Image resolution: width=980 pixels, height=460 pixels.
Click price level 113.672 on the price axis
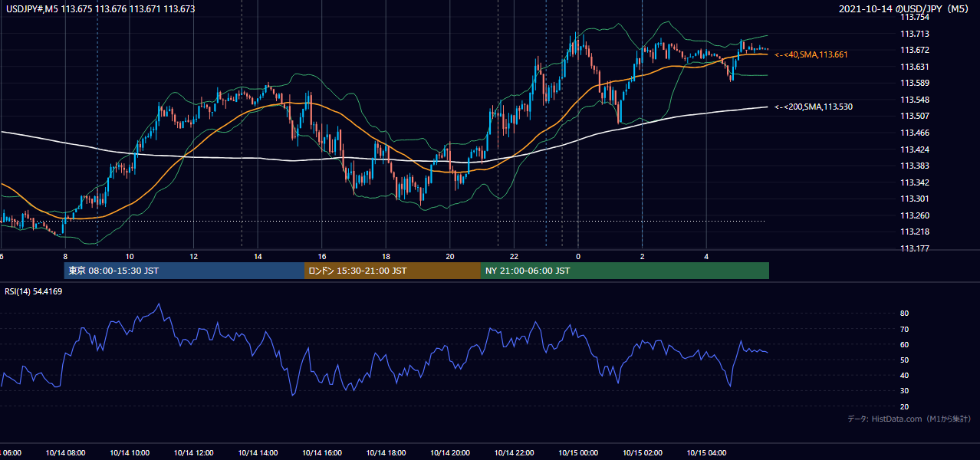(914, 50)
